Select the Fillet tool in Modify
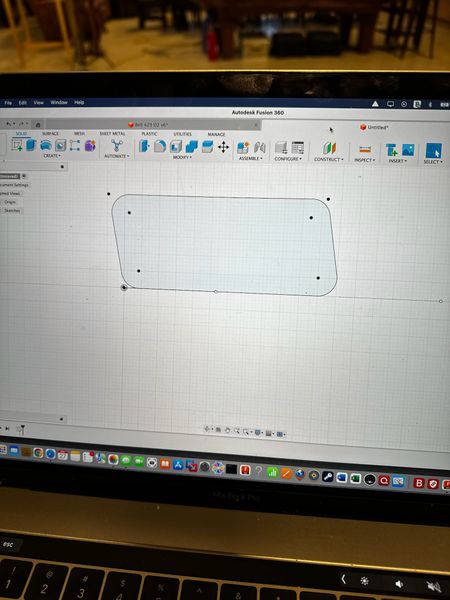This screenshot has height=600, width=450. (160, 146)
